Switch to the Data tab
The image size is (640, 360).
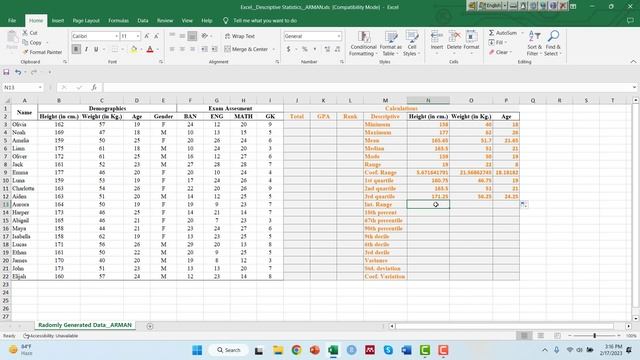point(143,20)
